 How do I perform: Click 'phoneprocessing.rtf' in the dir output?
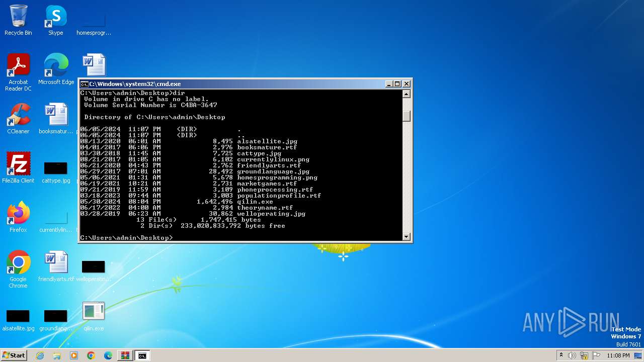tap(275, 190)
